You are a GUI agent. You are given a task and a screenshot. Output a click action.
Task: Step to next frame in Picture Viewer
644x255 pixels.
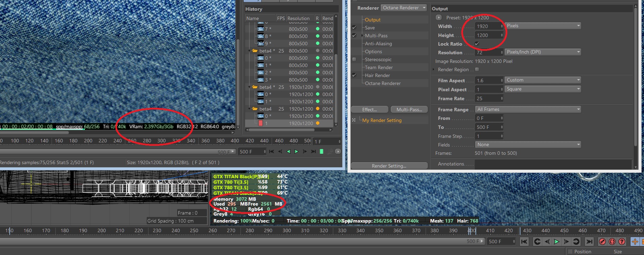coord(305,151)
